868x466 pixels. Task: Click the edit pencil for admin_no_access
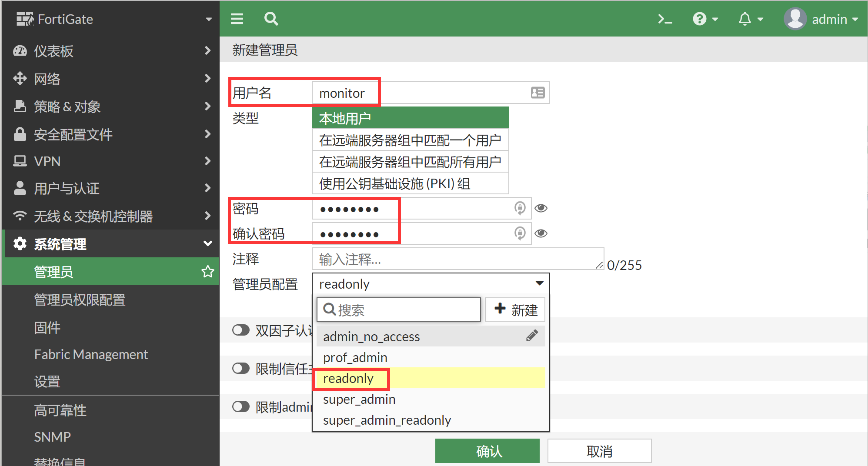[531, 336]
